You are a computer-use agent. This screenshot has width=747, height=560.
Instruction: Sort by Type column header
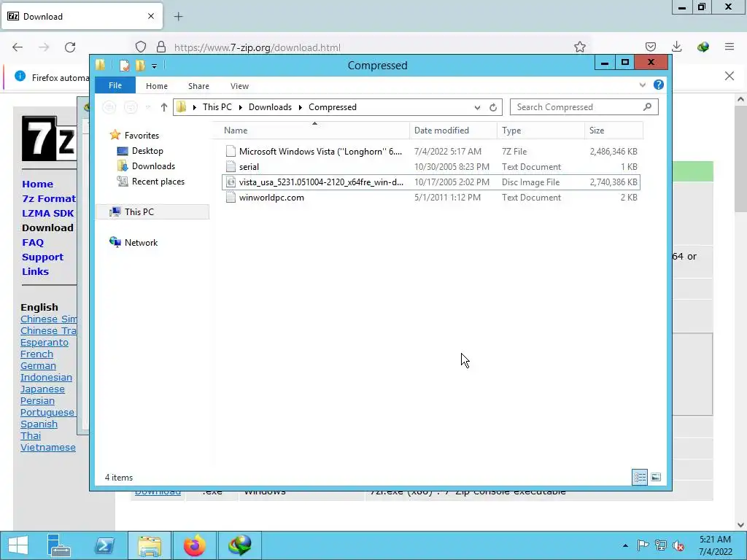coord(541,131)
